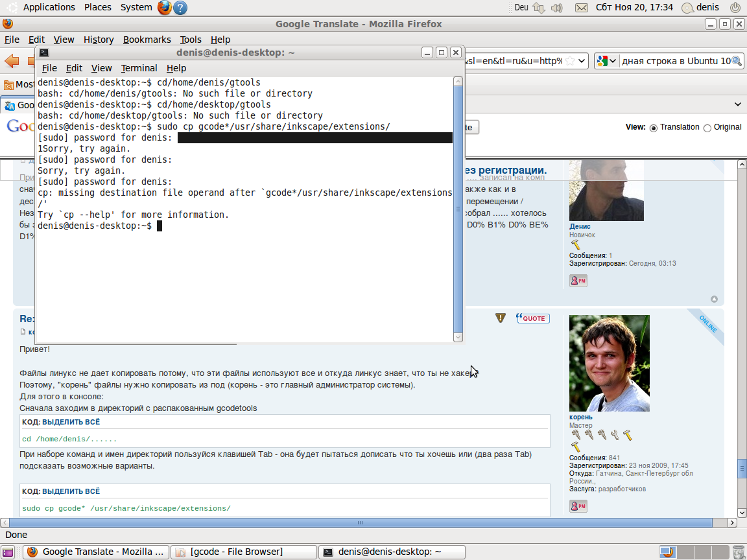
Task: Switch to Google Translate Firefox taskbar button
Action: pos(96,552)
